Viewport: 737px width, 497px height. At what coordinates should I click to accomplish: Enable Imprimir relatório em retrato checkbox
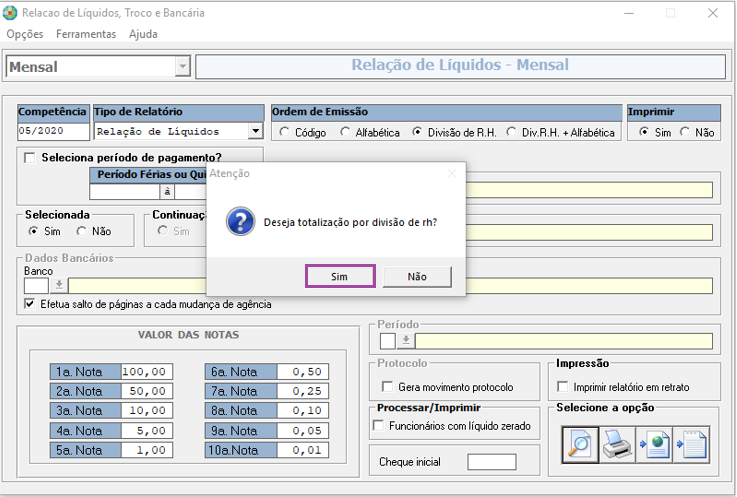[562, 387]
